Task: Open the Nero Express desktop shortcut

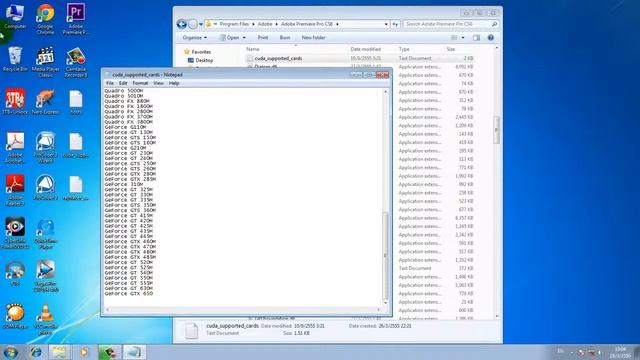Action: coord(45,102)
